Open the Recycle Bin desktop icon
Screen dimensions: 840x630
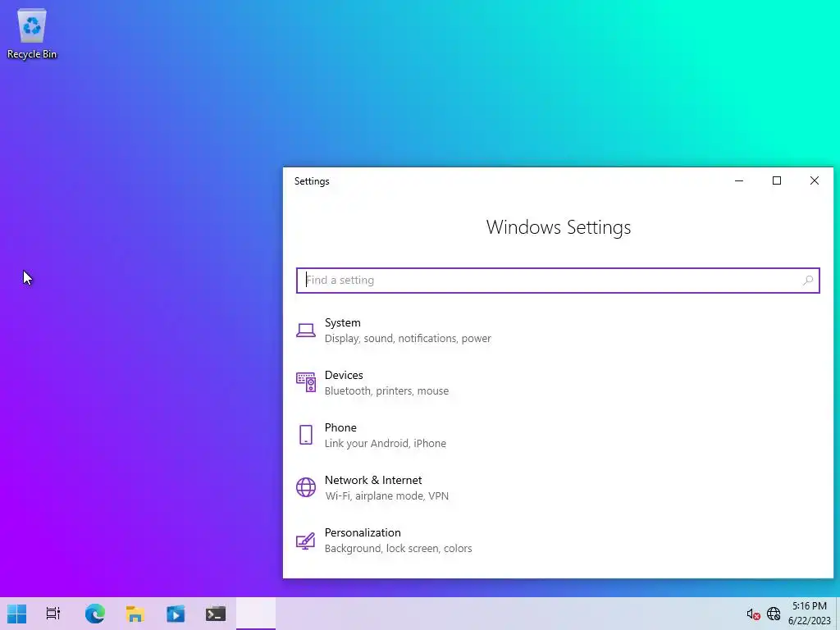pos(32,34)
